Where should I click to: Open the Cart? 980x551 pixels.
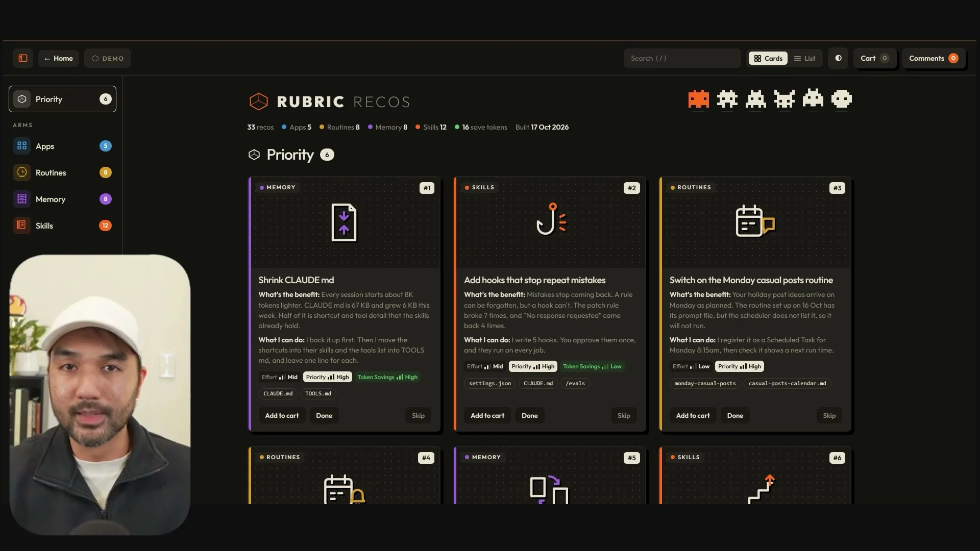[x=875, y=58]
